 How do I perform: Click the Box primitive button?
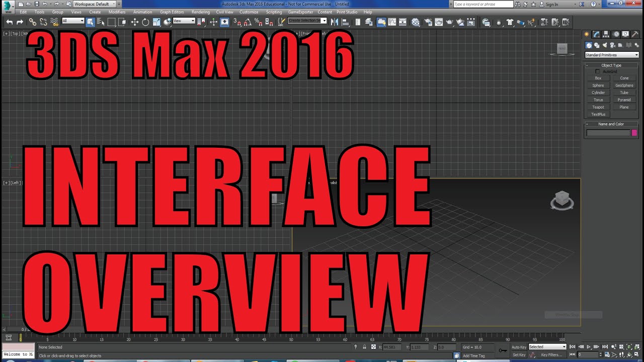tap(598, 78)
